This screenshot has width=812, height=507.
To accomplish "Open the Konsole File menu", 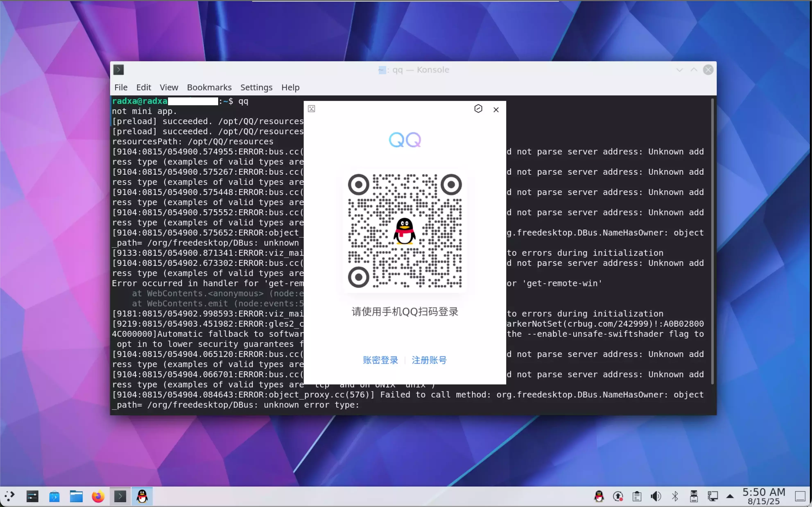I will pos(121,87).
